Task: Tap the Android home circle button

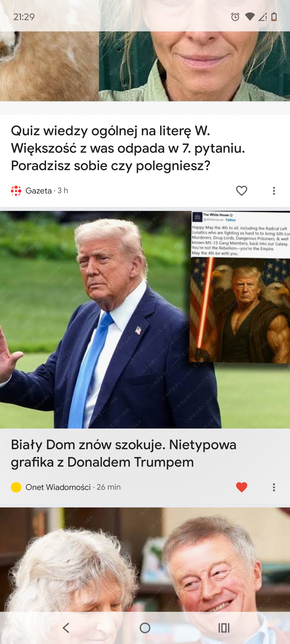Action: click(x=145, y=628)
